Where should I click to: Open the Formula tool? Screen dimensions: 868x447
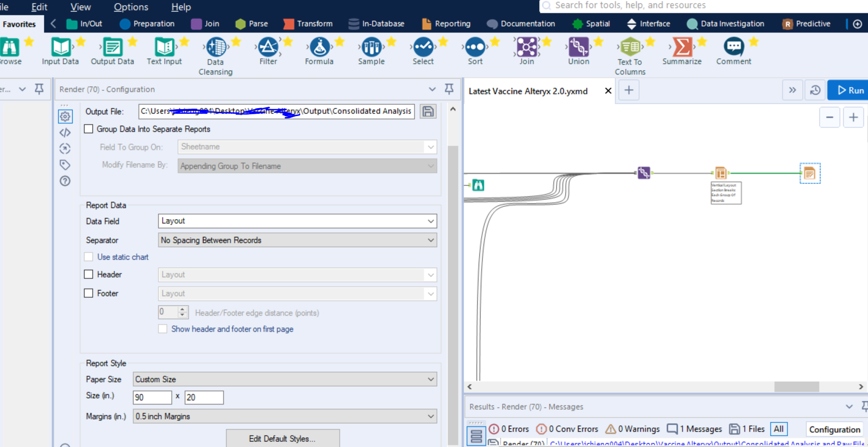319,48
